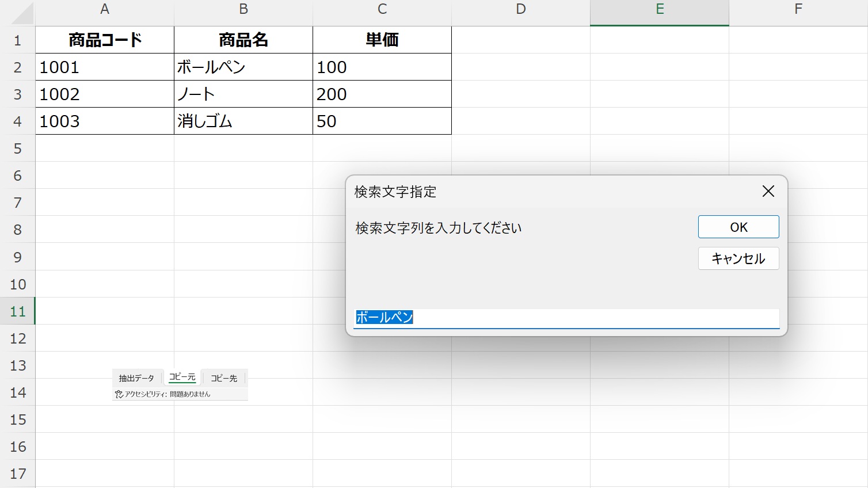868x488 pixels.
Task: Click the cell with unit price 200
Action: tap(382, 94)
